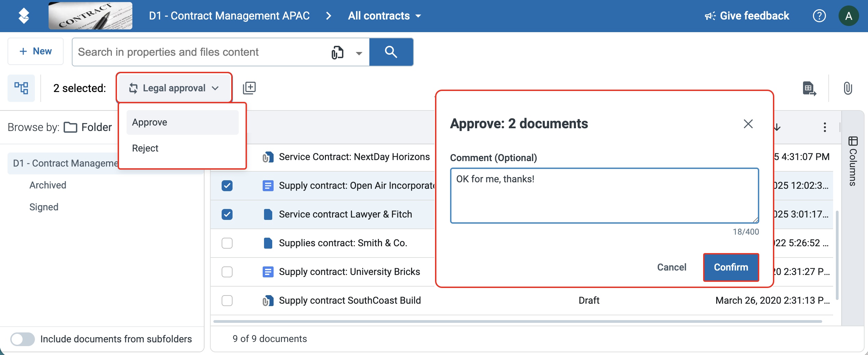Click the app logo icon in header
The width and height of the screenshot is (868, 355).
pyautogui.click(x=24, y=16)
